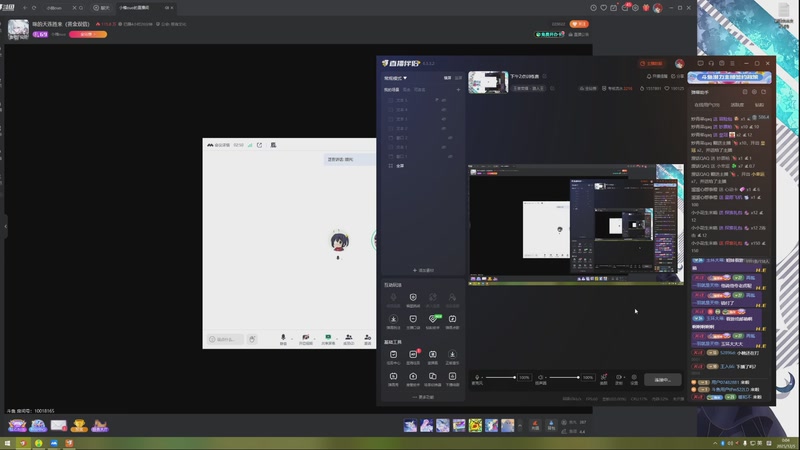Turn on video in the meeting window

pos(306,339)
